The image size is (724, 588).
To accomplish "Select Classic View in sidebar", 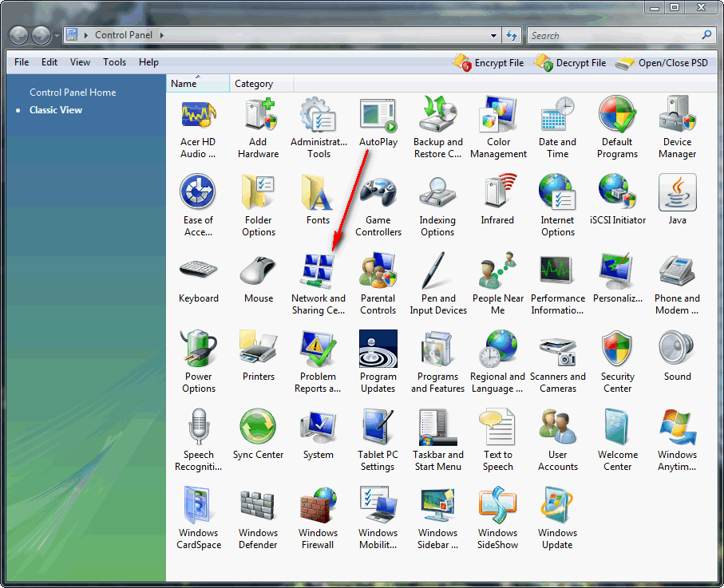I will [x=56, y=110].
